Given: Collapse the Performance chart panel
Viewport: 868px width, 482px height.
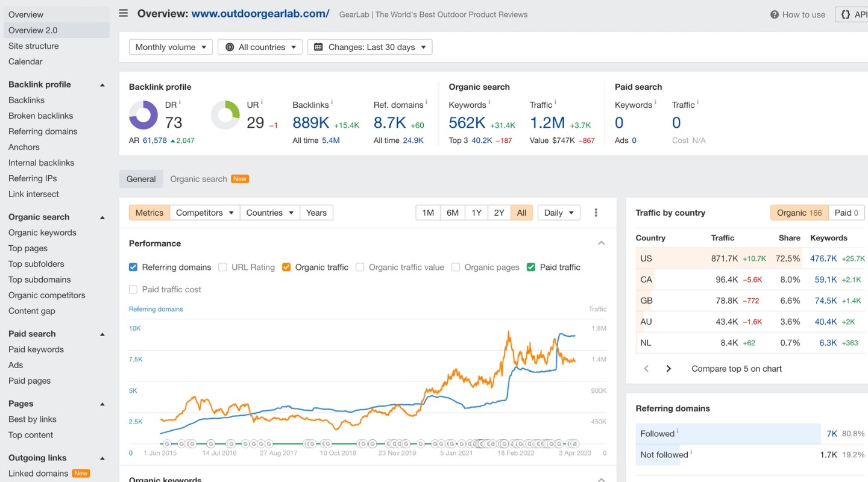Looking at the screenshot, I should (x=601, y=243).
